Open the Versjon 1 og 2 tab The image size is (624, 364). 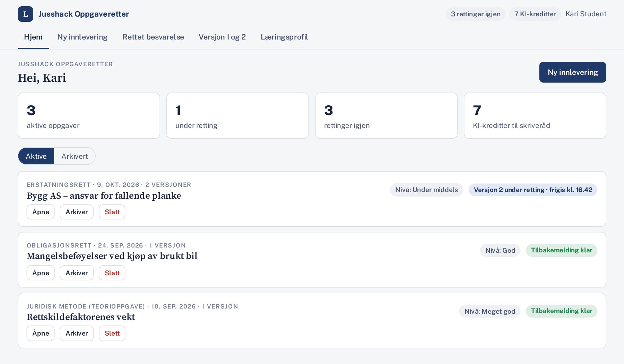[222, 37]
